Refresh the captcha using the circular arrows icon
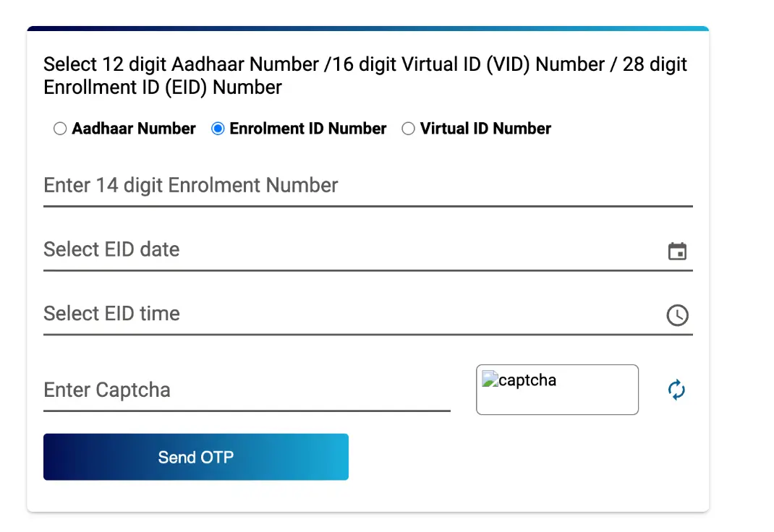 point(676,390)
